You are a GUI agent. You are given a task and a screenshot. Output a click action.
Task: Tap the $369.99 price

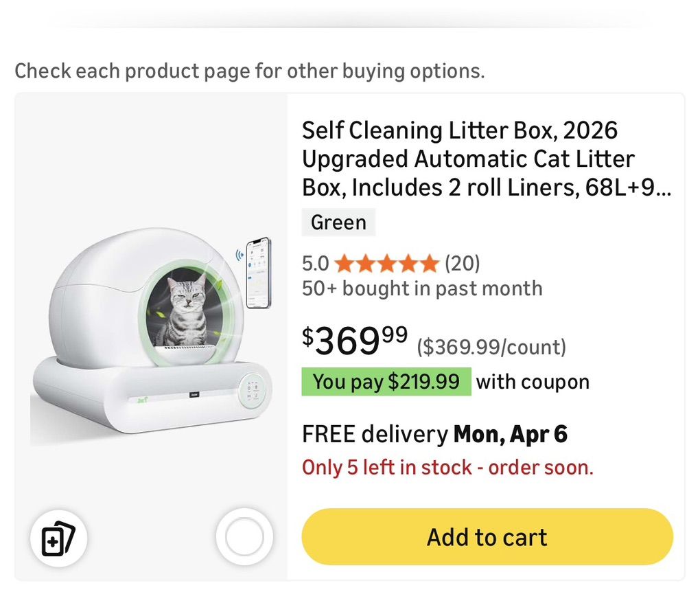coord(355,340)
